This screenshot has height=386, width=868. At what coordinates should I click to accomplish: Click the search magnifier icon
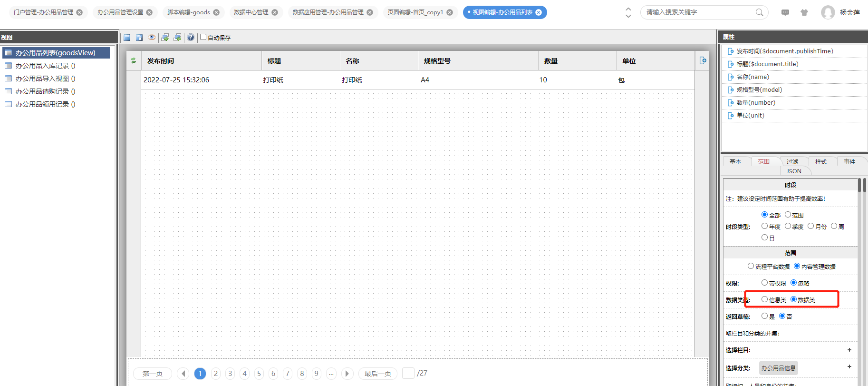[x=760, y=12]
